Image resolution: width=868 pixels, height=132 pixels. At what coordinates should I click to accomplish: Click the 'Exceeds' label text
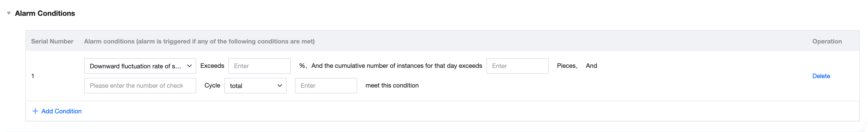[212, 66]
